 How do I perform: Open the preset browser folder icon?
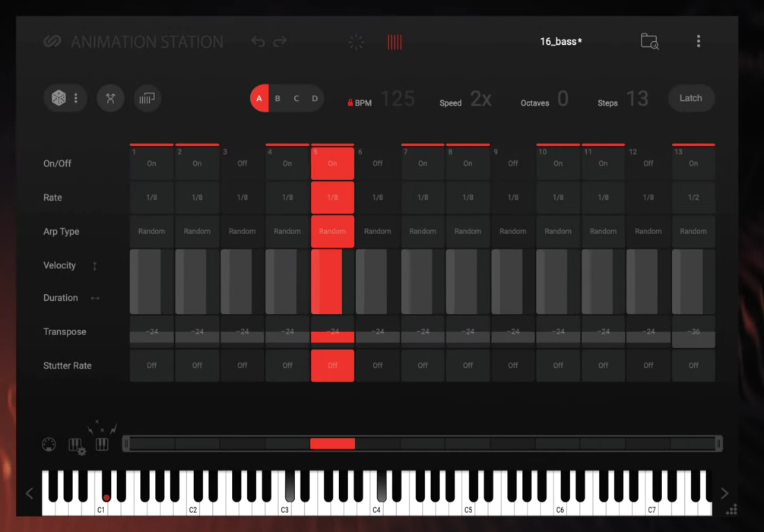point(648,42)
